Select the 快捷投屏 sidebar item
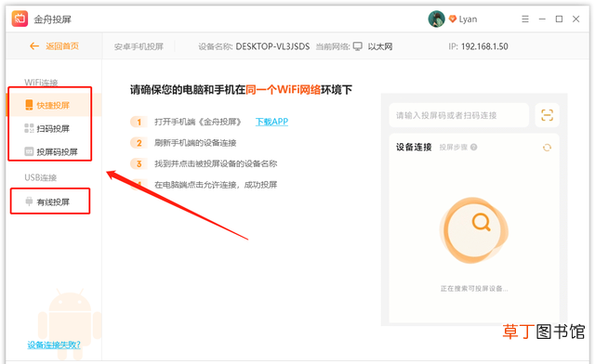 (54, 105)
